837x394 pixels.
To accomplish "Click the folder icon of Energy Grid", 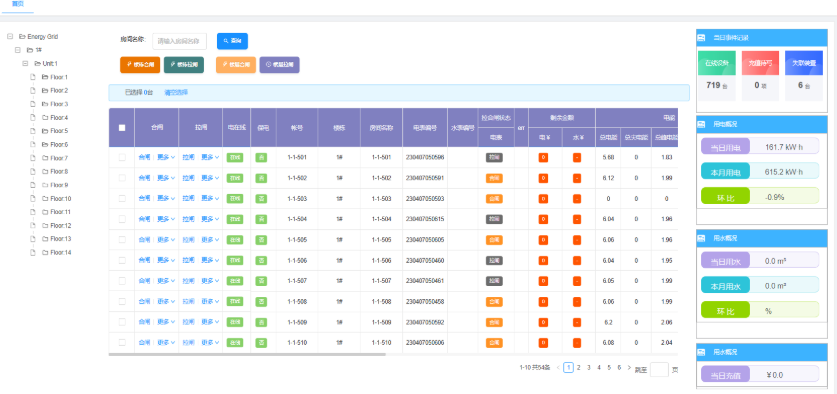I will (x=22, y=37).
